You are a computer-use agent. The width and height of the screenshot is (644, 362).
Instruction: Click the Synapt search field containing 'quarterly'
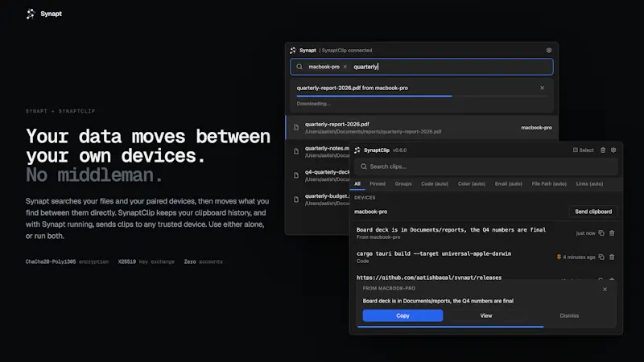[422, 67]
